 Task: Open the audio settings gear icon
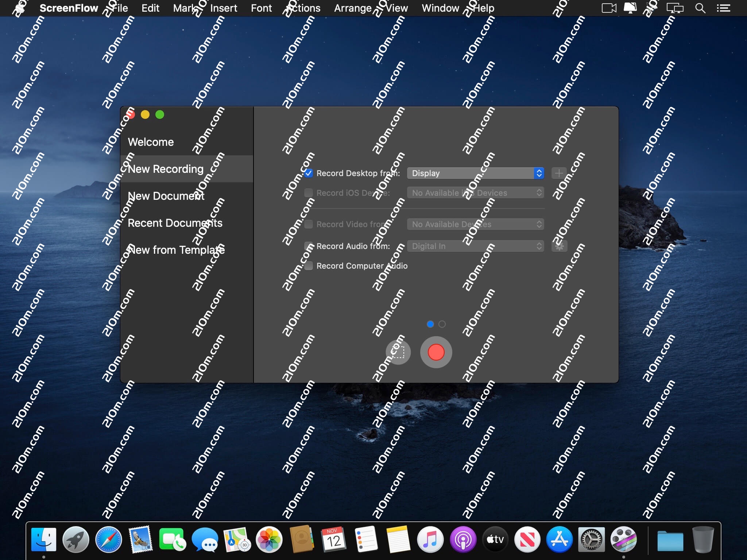coord(559,246)
